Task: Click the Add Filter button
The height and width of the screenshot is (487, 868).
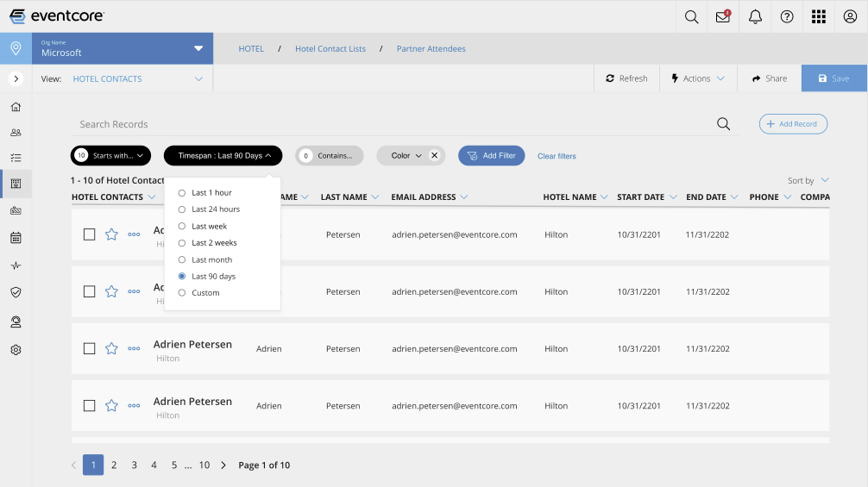Action: [491, 156]
